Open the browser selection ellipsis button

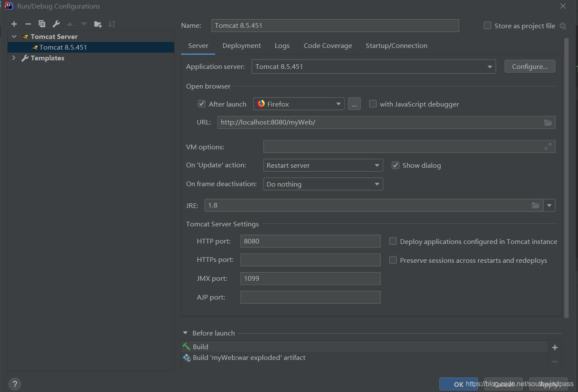pyautogui.click(x=354, y=104)
